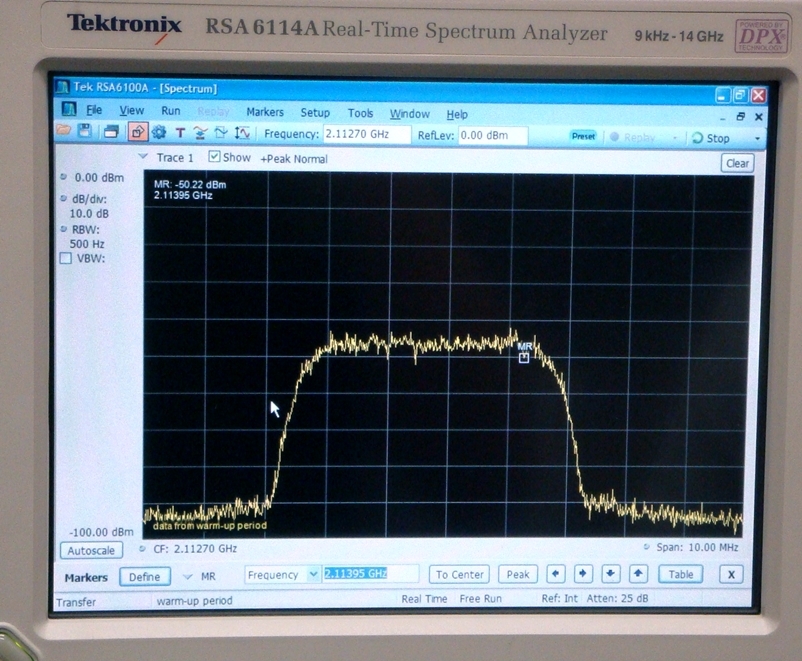
Task: Click the 500 Hz RBW value
Action: click(x=86, y=244)
